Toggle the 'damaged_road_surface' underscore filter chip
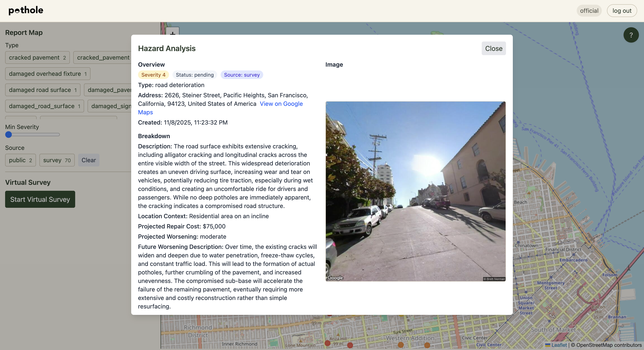 tap(44, 106)
